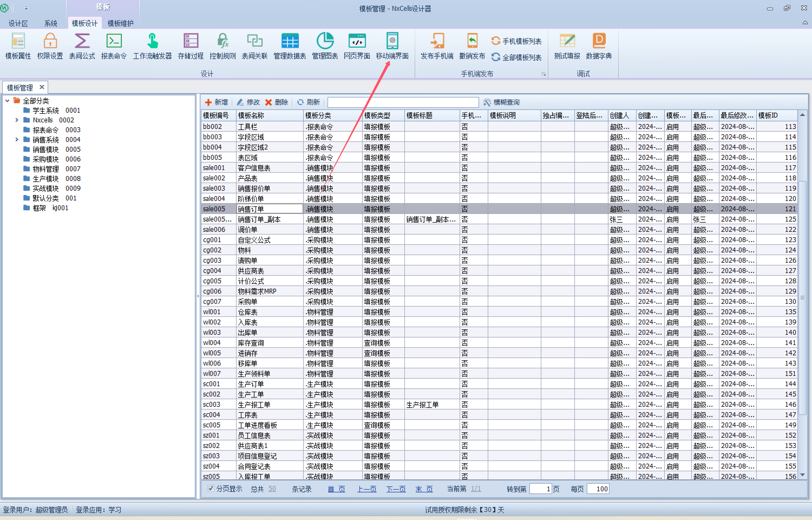The height and width of the screenshot is (520, 812).
Task: Click the 新增 add button
Action: coord(217,102)
